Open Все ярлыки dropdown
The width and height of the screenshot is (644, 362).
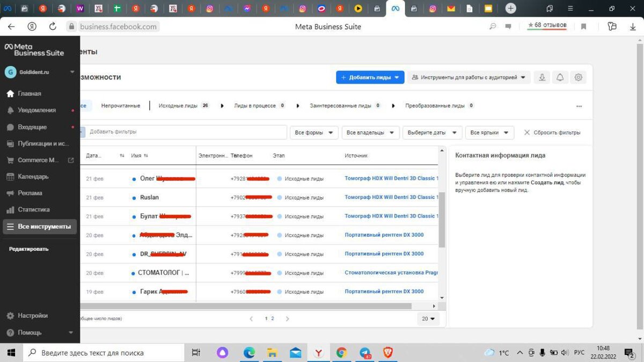(489, 132)
